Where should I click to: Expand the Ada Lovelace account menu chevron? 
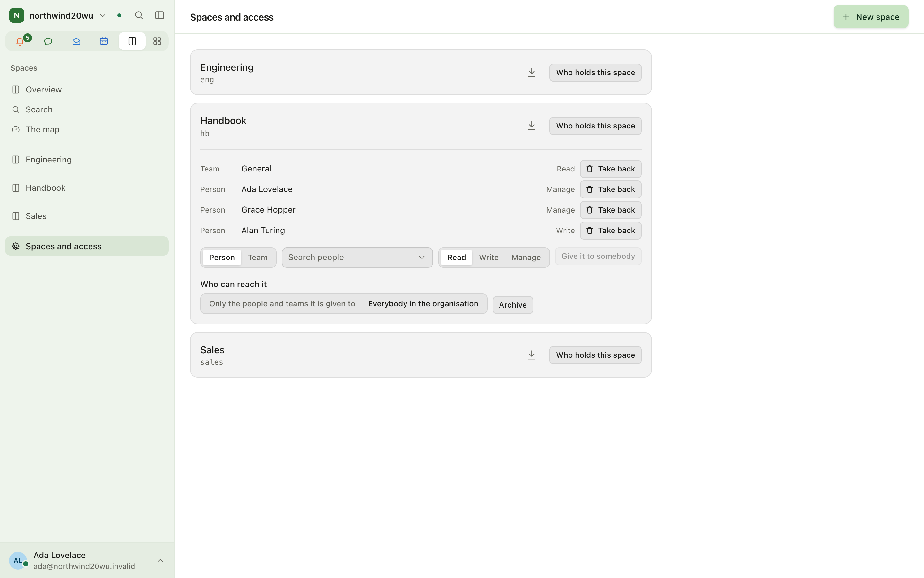pos(160,560)
